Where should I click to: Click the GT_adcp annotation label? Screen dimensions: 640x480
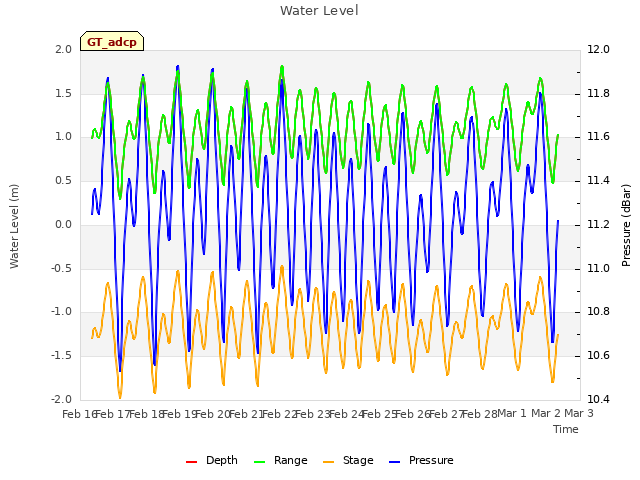point(112,42)
